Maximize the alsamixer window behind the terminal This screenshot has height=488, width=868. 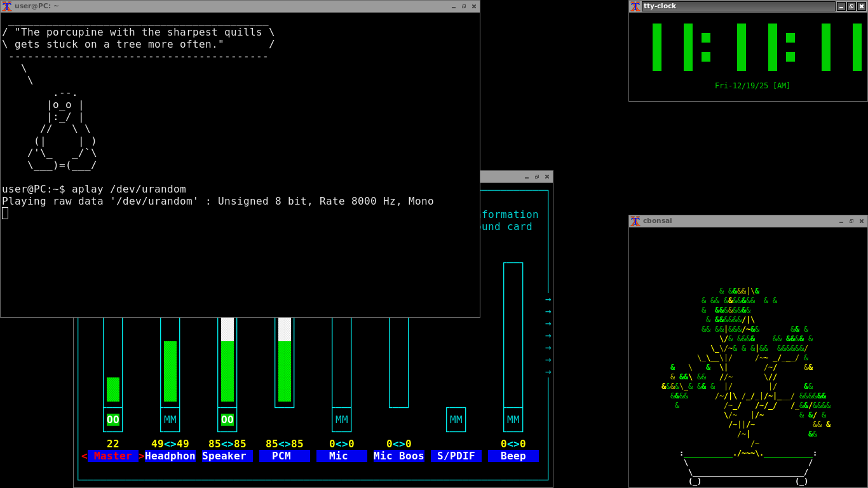point(537,177)
